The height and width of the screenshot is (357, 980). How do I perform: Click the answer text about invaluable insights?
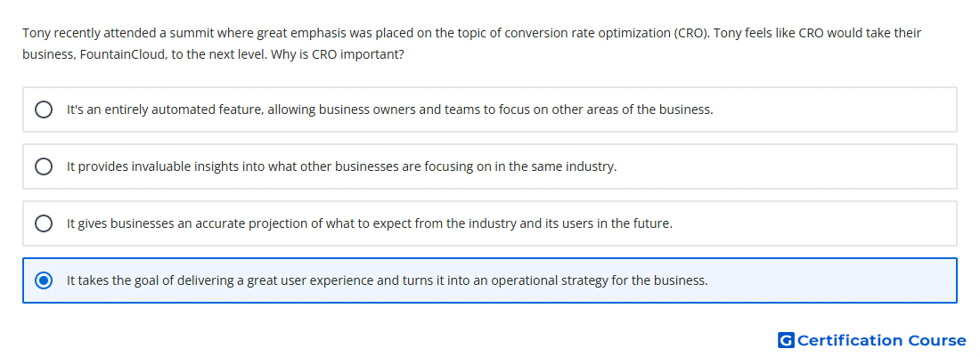(x=342, y=166)
